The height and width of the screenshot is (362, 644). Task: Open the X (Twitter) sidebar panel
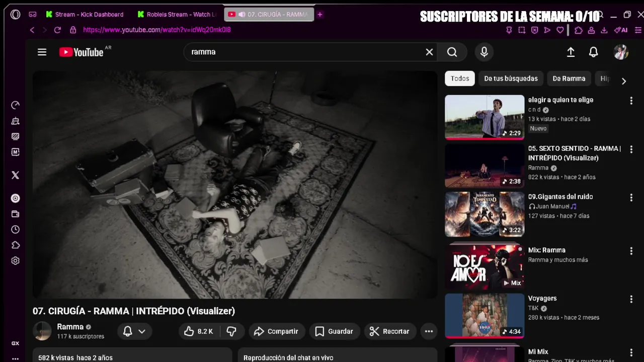[x=15, y=175]
